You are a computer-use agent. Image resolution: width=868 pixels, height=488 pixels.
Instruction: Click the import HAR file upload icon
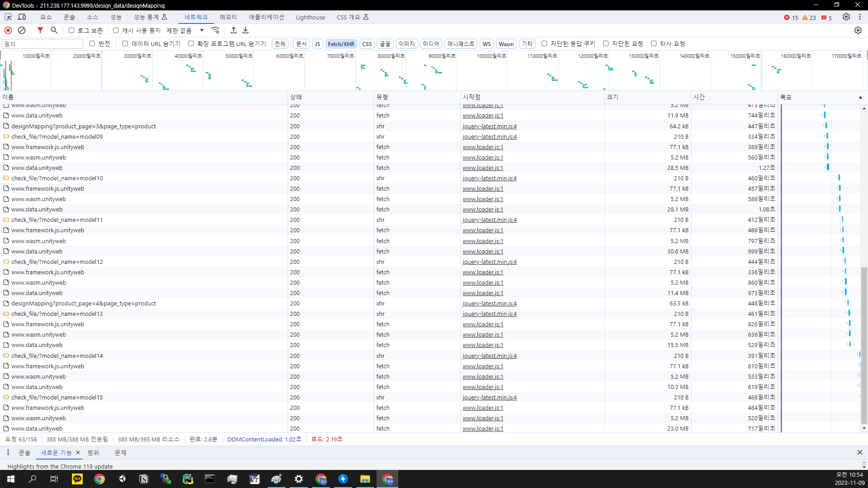pos(234,30)
